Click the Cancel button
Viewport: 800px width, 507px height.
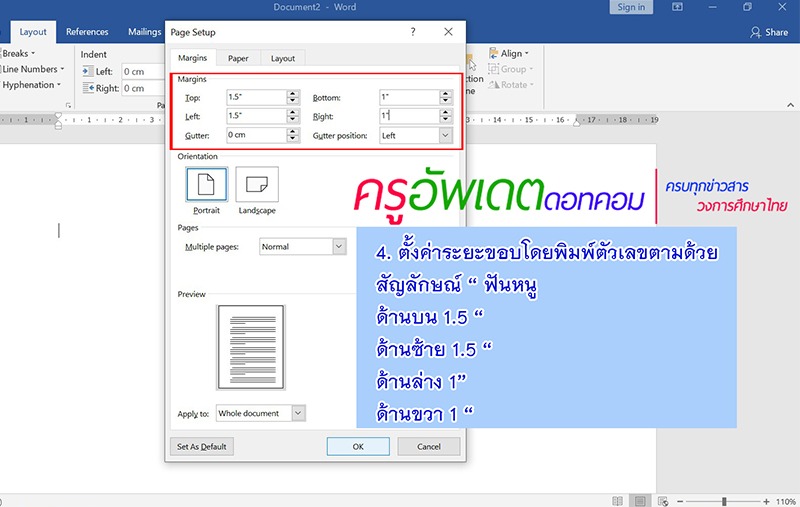tap(429, 446)
